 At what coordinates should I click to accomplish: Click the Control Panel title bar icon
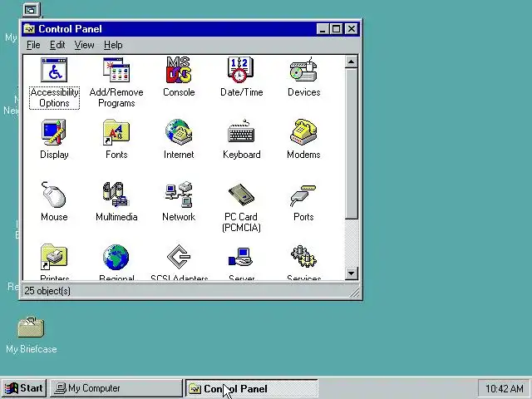[x=30, y=29]
